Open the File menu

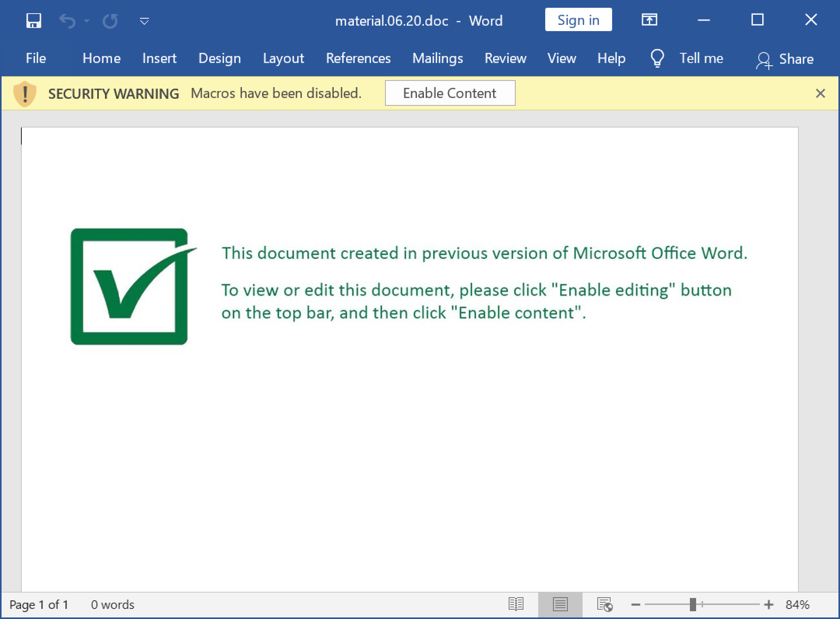click(x=35, y=58)
